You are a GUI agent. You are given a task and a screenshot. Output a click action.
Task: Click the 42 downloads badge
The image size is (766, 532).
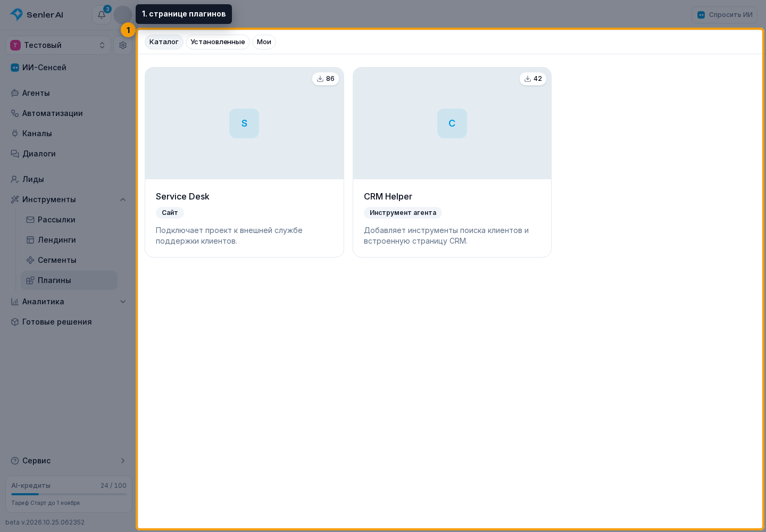(533, 79)
